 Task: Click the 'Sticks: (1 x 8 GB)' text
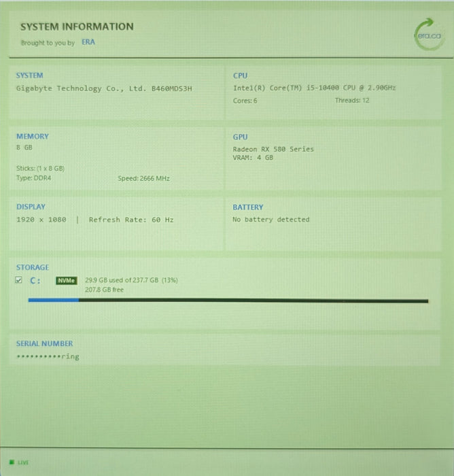coord(40,169)
